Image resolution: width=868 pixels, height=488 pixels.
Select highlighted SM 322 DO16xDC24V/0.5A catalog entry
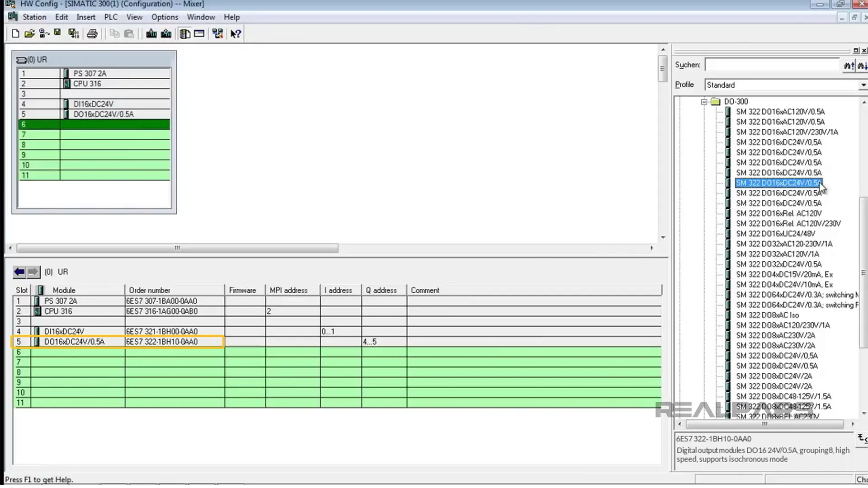point(778,183)
